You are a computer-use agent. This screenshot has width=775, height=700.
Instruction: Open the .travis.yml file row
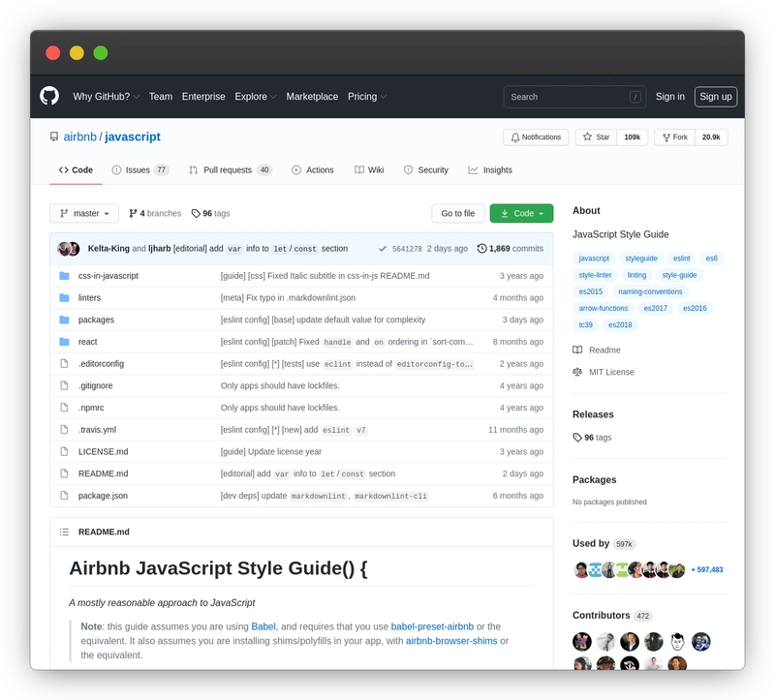[x=301, y=430]
